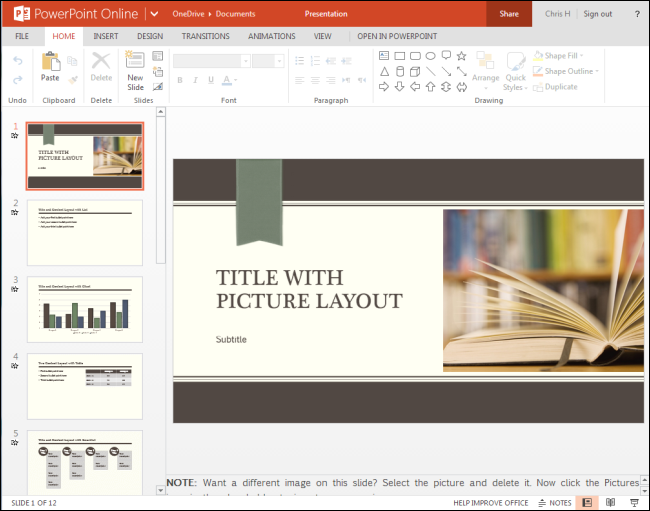The width and height of the screenshot is (650, 511).
Task: Open the PowerPoint Online app switcher dropdown
Action: pos(153,14)
